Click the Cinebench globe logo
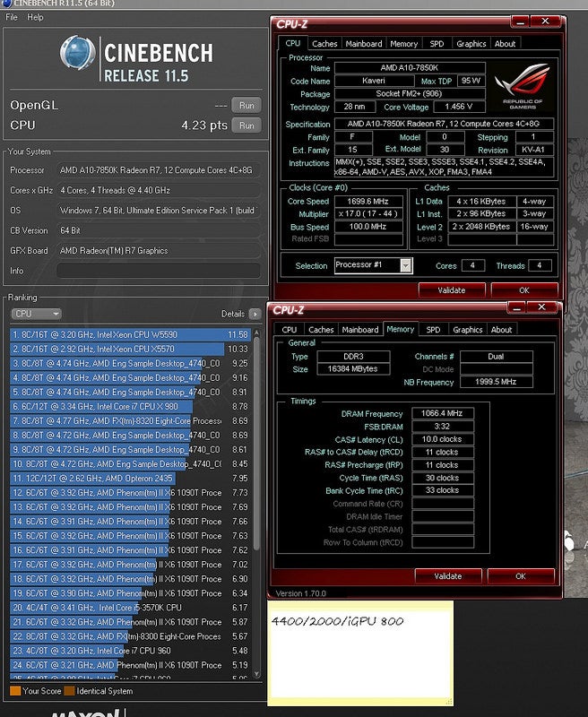The height and width of the screenshot is (717, 588). pyautogui.click(x=78, y=53)
